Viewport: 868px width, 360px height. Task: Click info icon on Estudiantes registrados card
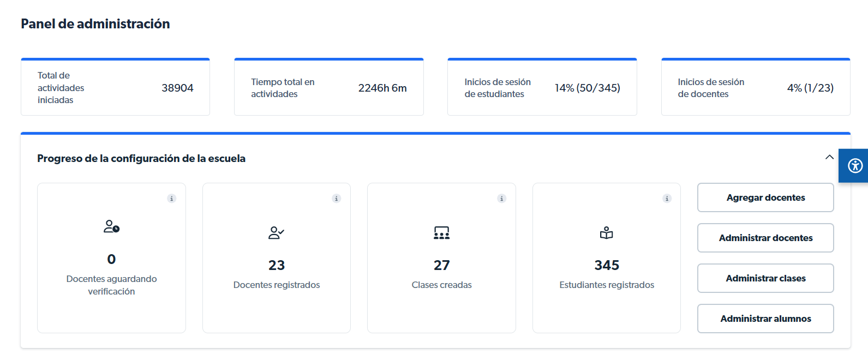(667, 199)
